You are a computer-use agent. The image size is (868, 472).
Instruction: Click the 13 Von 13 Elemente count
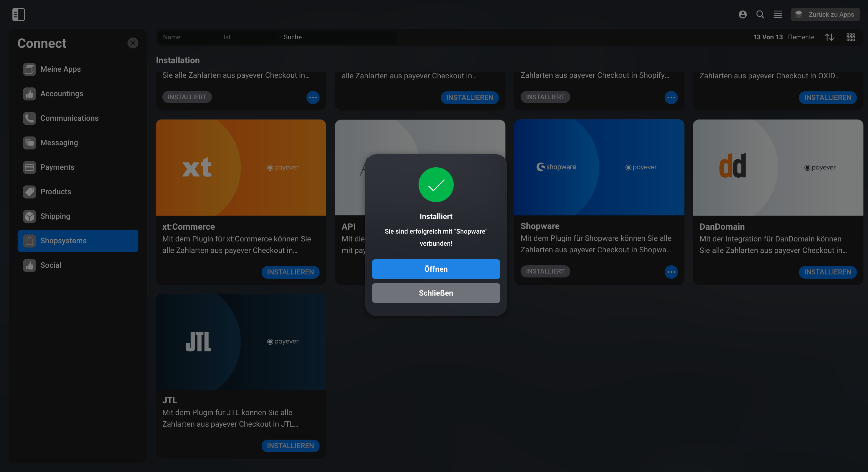click(x=784, y=37)
